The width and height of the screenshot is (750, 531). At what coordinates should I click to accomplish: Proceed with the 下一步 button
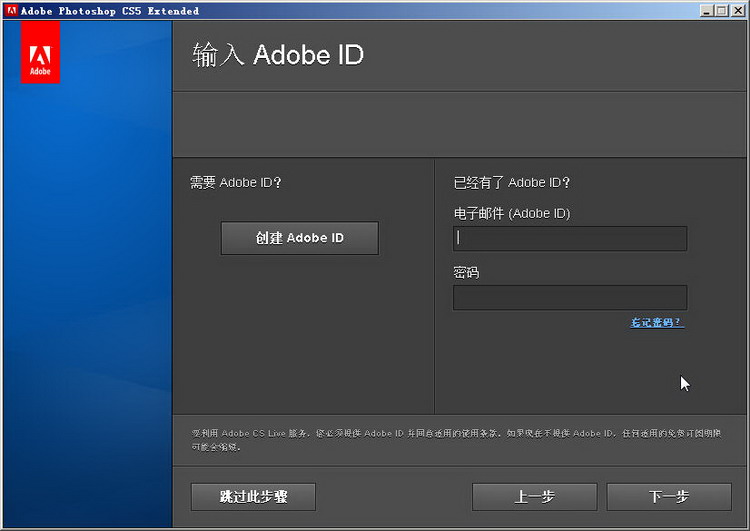pyautogui.click(x=669, y=497)
